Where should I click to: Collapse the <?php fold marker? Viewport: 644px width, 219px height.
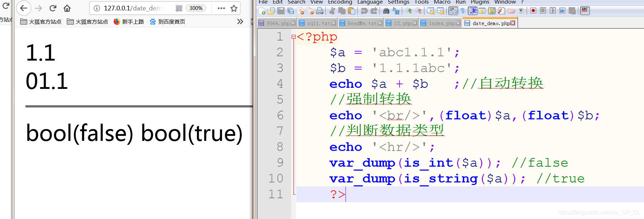point(293,37)
